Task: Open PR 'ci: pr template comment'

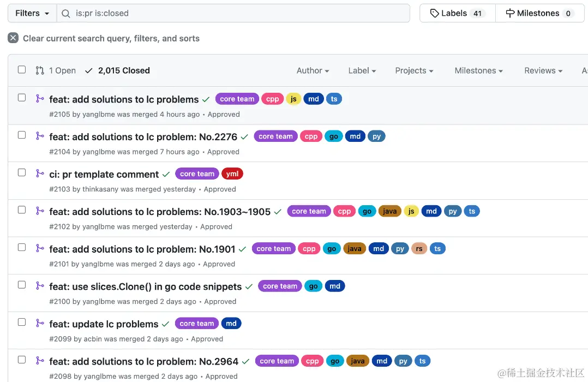Action: 104,175
